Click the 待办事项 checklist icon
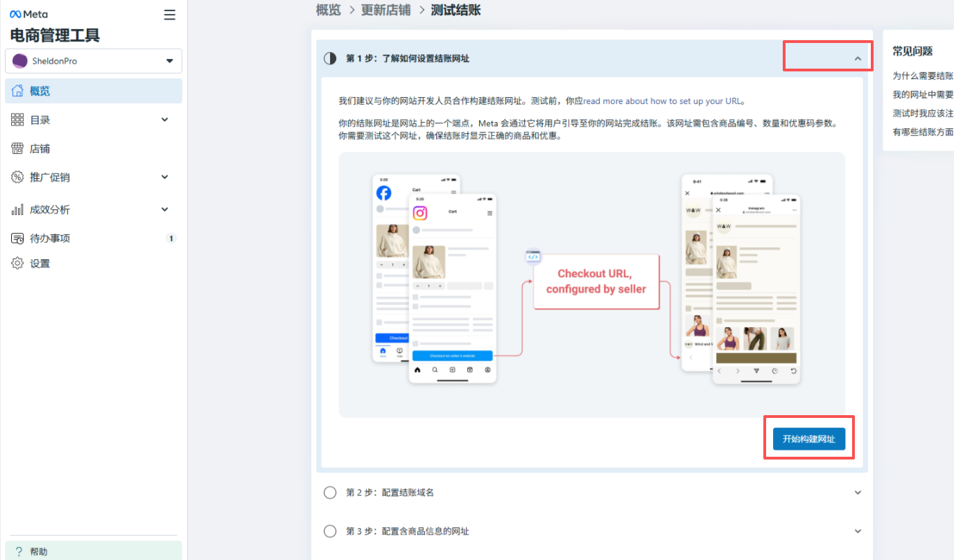Viewport: 954px width, 560px height. point(17,238)
